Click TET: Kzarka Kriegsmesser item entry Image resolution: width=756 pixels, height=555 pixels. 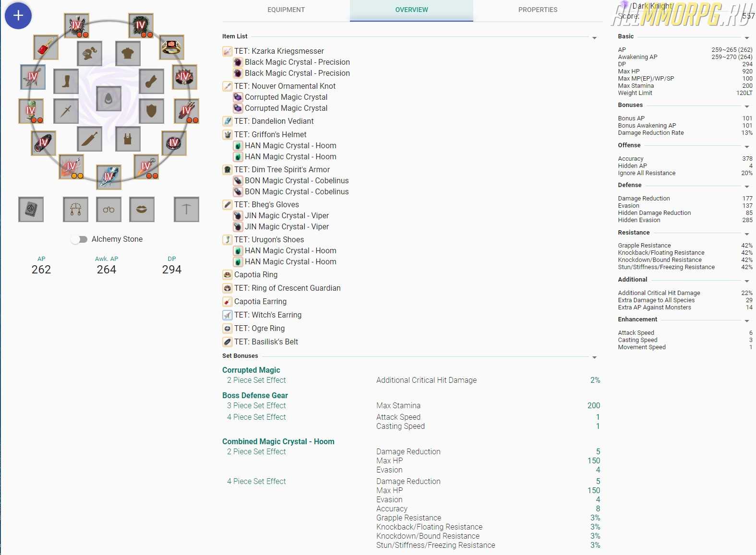278,51
